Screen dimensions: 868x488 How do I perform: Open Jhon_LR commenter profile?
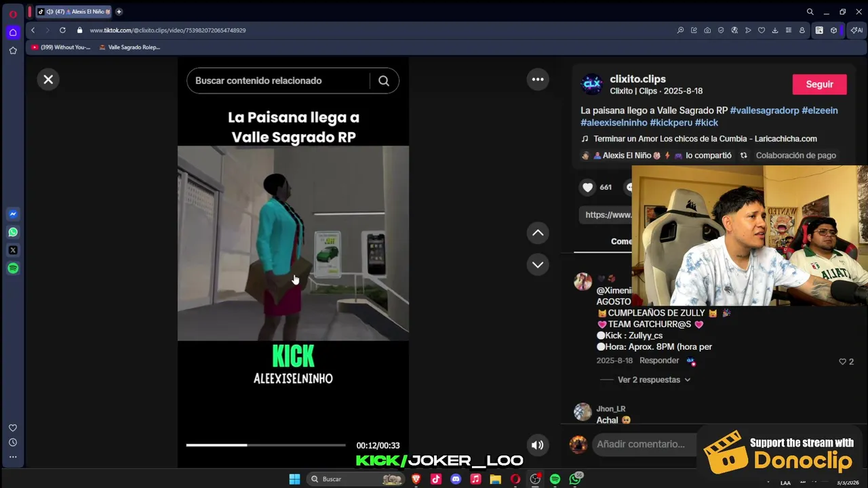610,409
